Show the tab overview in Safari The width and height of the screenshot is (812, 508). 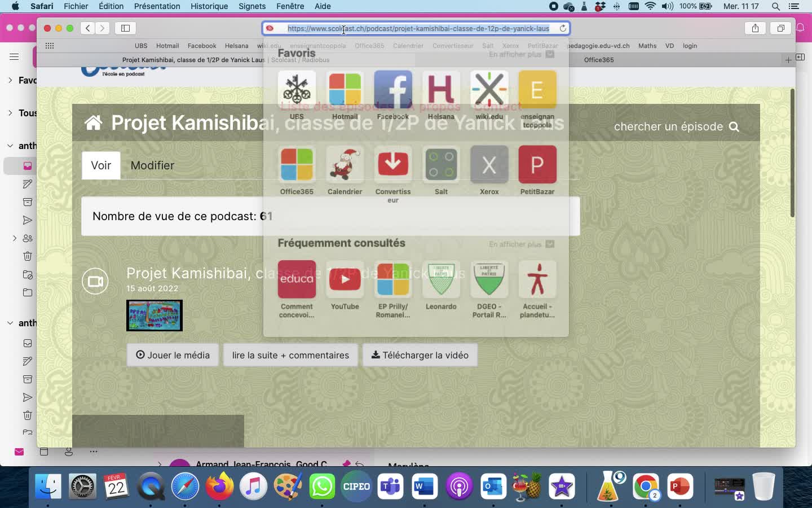(780, 28)
